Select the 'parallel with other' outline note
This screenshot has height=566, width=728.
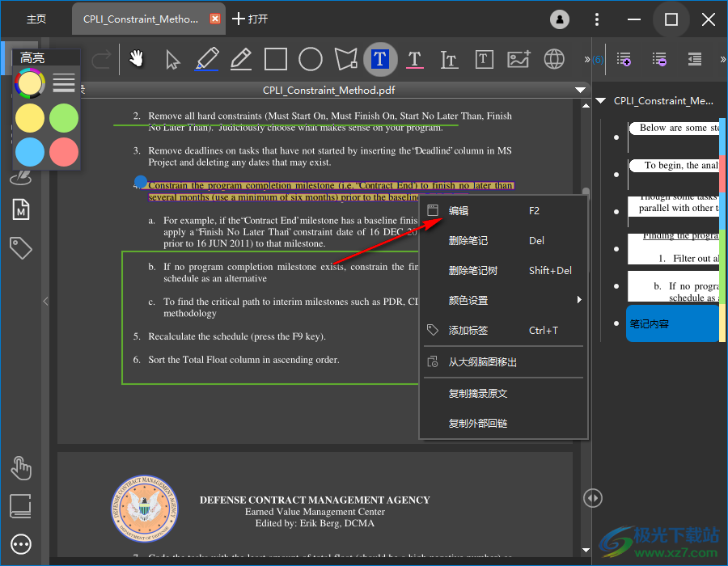674,207
